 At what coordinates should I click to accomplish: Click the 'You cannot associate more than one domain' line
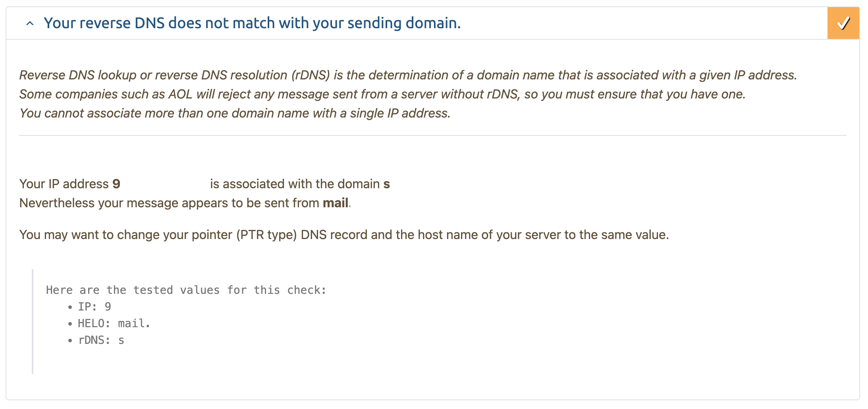[x=235, y=113]
